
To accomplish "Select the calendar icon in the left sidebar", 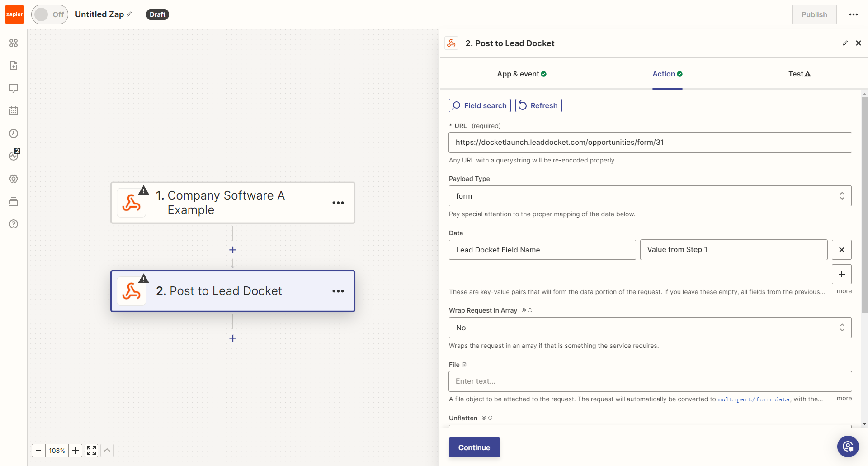I will pos(14,111).
